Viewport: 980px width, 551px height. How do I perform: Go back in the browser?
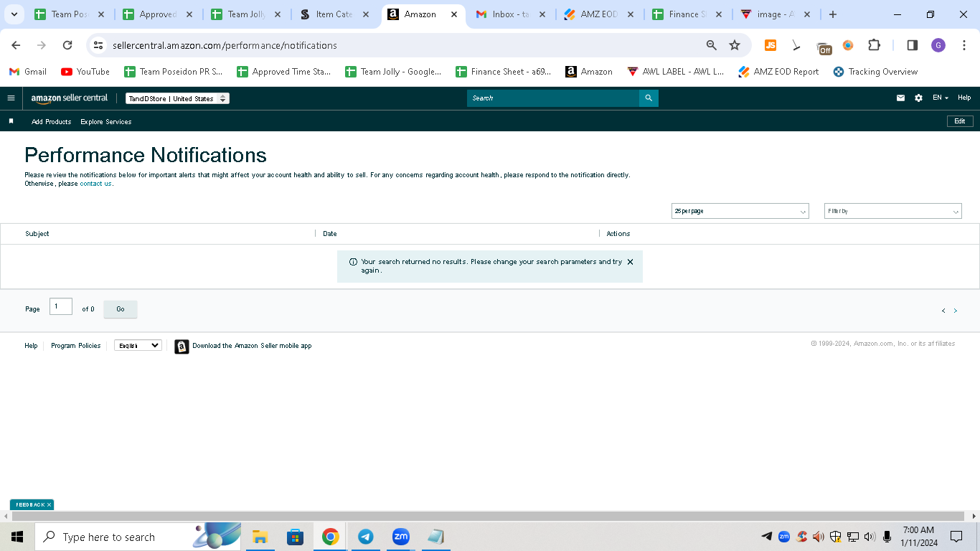tap(16, 45)
